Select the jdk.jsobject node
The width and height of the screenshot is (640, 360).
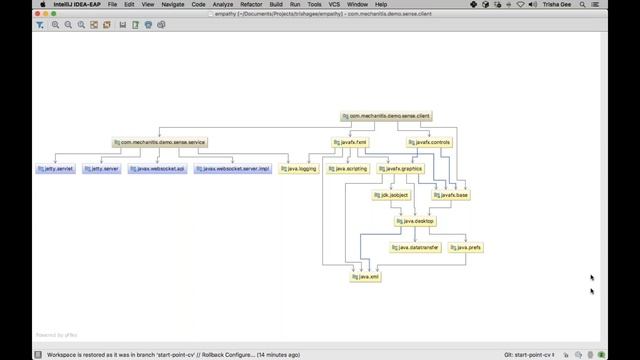click(391, 195)
